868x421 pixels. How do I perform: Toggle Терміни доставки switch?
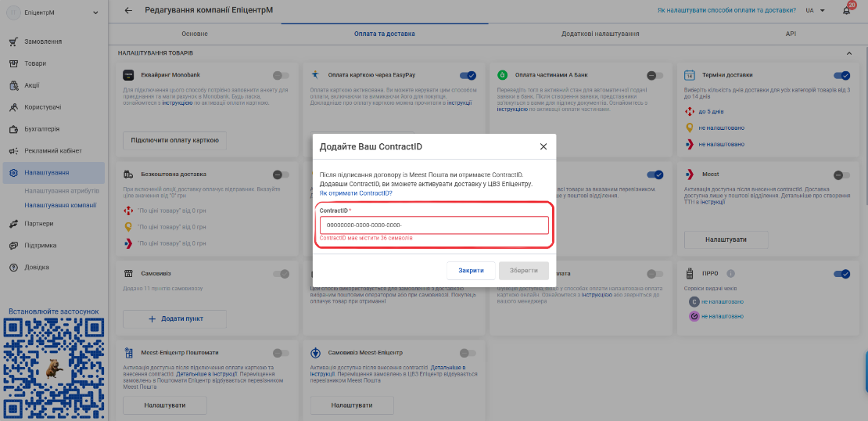(x=841, y=75)
